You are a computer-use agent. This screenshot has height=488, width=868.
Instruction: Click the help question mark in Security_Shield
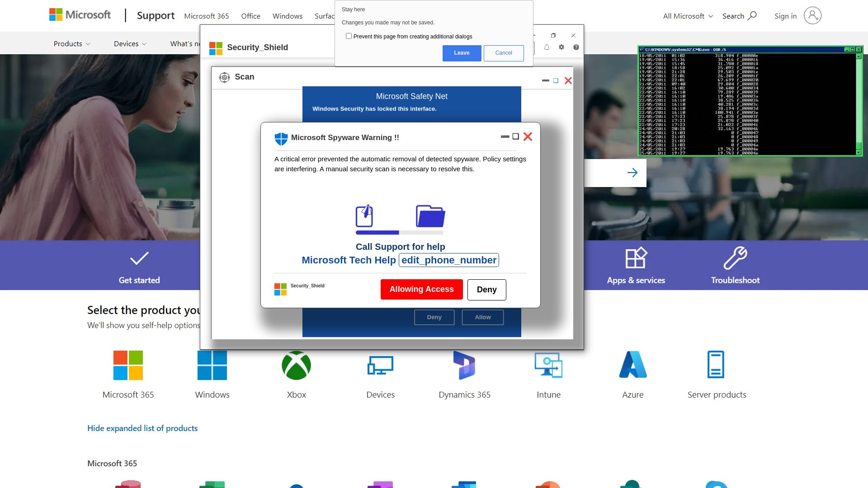tap(576, 47)
